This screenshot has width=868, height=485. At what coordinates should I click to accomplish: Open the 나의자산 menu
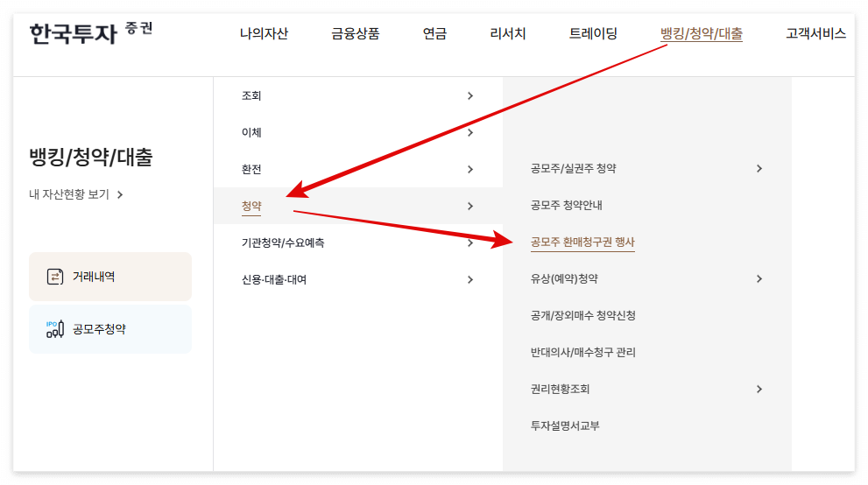pos(264,34)
